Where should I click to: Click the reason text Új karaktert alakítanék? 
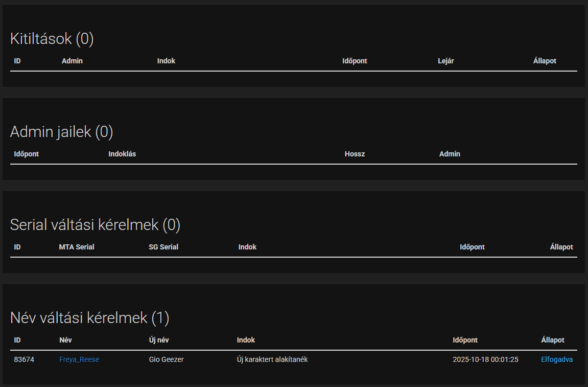pos(272,359)
